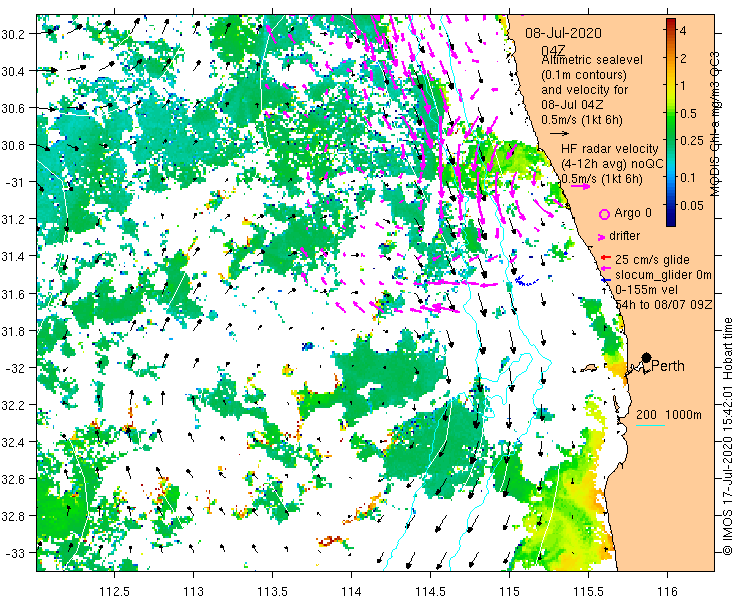This screenshot has width=740, height=600.
Task: Click the 'Perth' city label
Action: (667, 366)
